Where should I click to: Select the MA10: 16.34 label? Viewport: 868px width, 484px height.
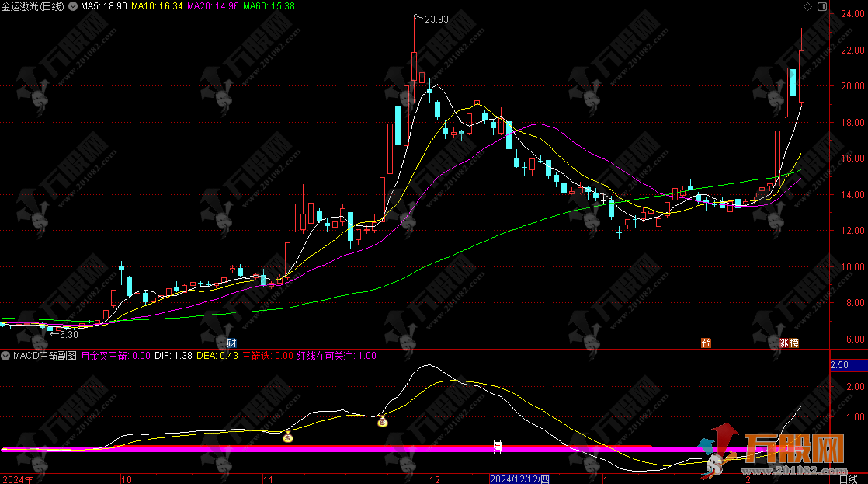[157, 6]
